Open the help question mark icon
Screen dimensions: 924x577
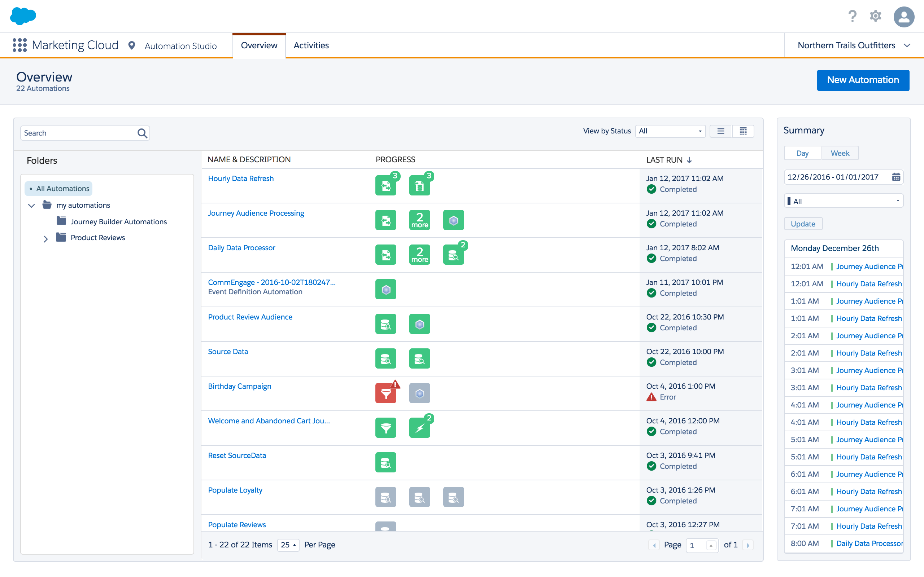point(852,17)
